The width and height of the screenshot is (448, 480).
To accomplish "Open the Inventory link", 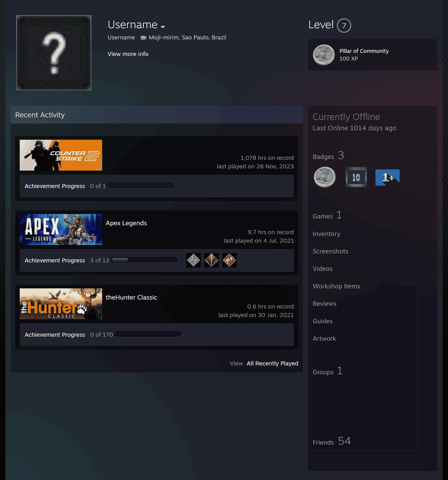I will tap(326, 234).
